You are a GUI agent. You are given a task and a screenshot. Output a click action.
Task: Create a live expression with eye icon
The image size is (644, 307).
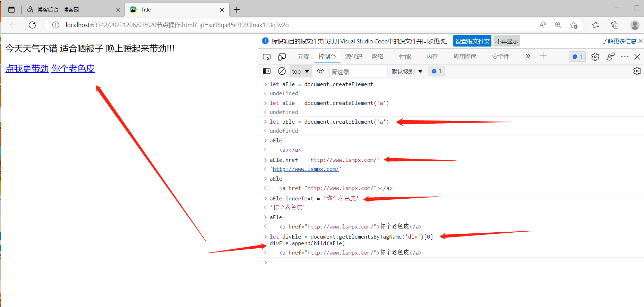321,71
